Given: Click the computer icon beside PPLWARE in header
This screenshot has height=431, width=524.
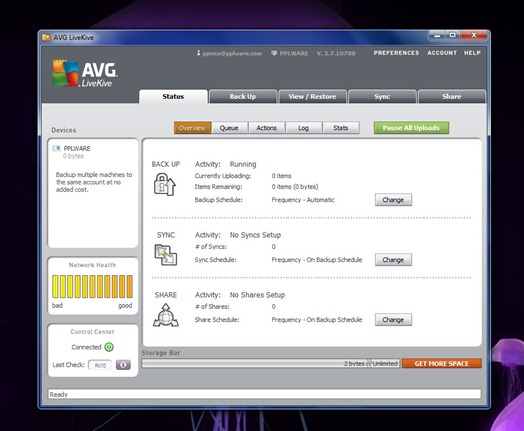Looking at the screenshot, I should 274,53.
